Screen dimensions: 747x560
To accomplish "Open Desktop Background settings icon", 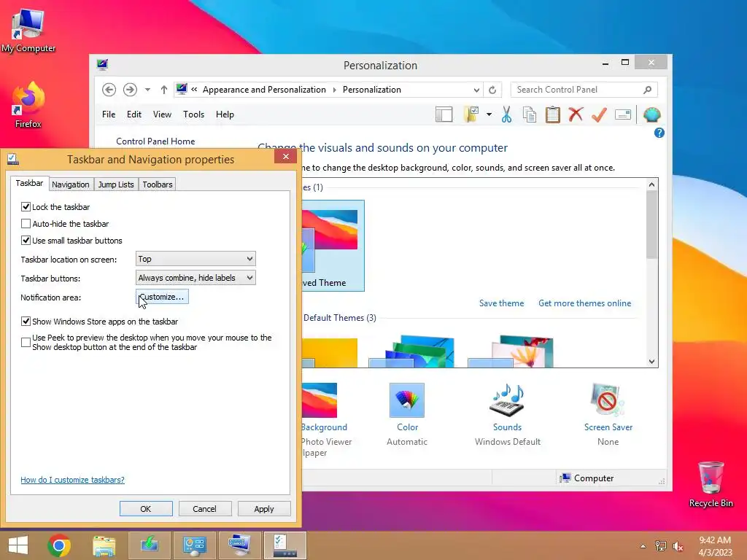I will coord(320,400).
